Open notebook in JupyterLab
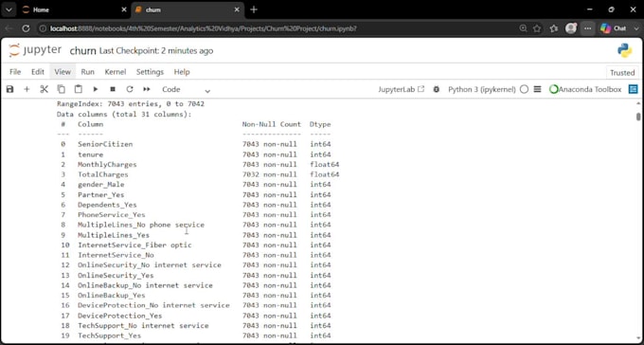Screen dimensions: 644x345 (x=401, y=89)
